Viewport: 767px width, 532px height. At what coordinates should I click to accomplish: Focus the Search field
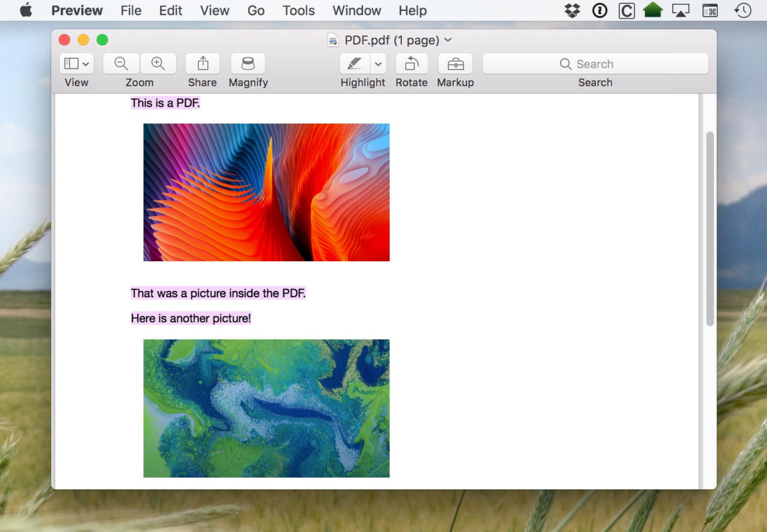pyautogui.click(x=595, y=64)
